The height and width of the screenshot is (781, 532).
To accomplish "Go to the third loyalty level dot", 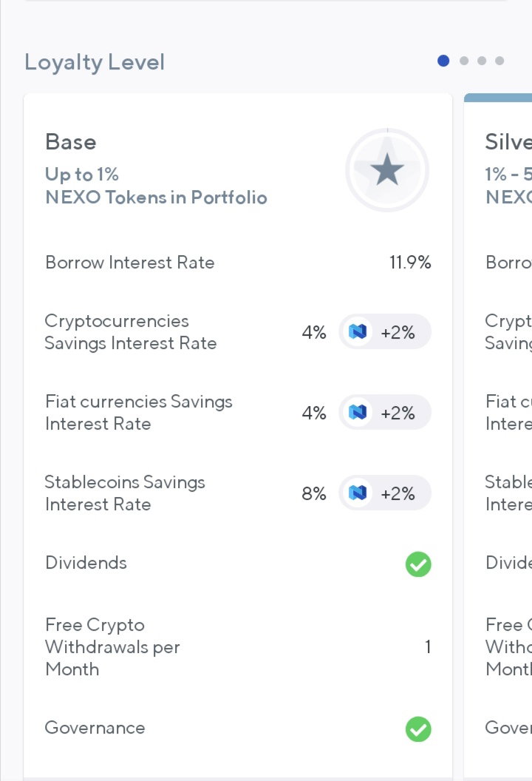I will (482, 61).
